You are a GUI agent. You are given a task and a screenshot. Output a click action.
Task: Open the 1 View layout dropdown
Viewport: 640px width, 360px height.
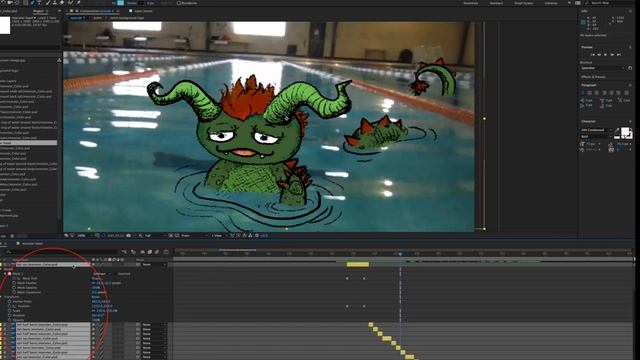219,236
